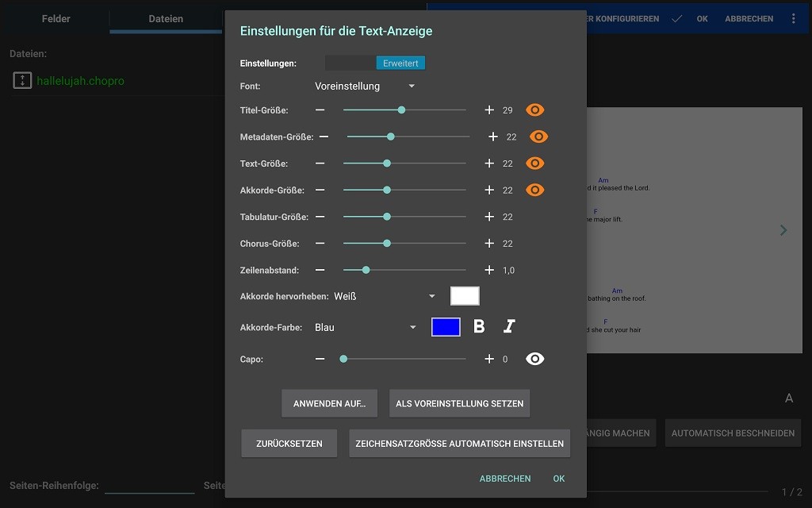The width and height of the screenshot is (812, 508).
Task: Toggle bold for chord text
Action: (479, 326)
